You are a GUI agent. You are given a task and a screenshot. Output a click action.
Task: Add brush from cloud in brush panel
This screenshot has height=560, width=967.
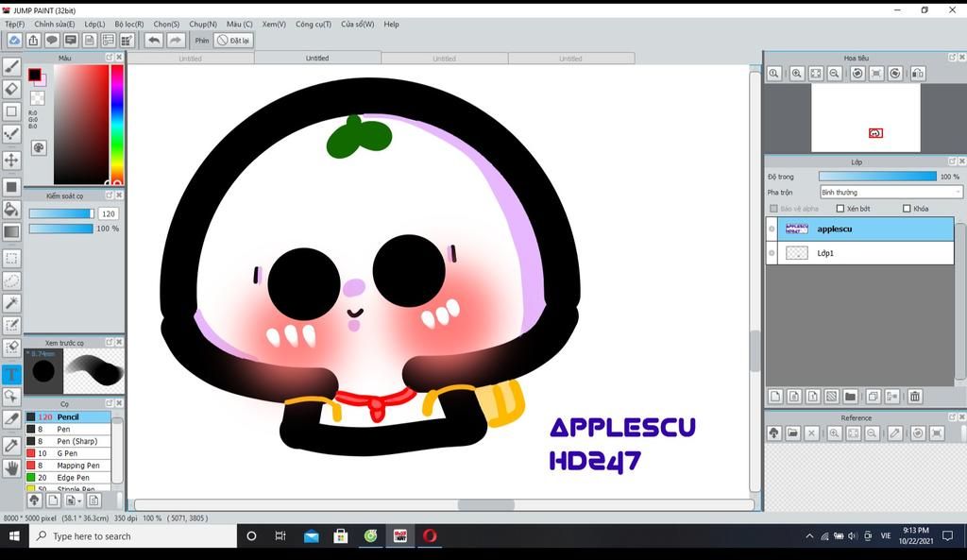[x=34, y=501]
